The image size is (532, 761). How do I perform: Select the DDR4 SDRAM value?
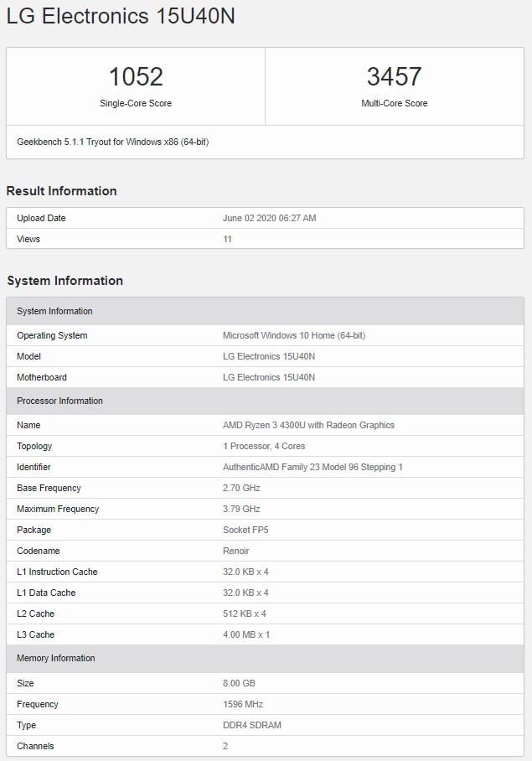click(252, 725)
